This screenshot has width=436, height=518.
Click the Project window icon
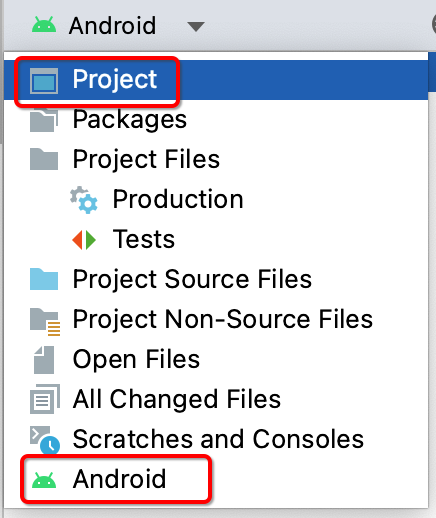[44, 81]
